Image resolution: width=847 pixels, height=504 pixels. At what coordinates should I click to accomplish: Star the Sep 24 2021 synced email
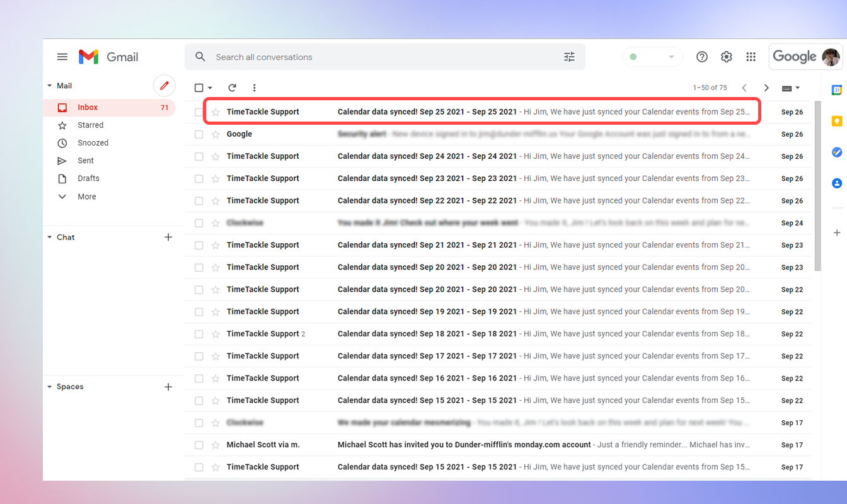[216, 156]
